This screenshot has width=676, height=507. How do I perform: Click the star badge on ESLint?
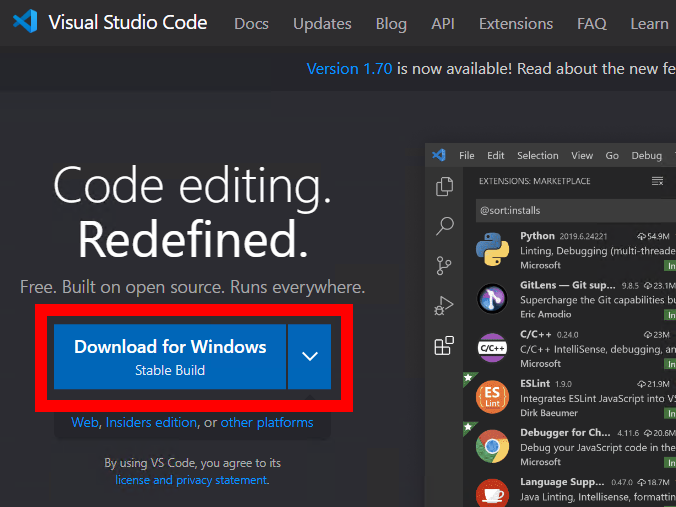(x=468, y=377)
